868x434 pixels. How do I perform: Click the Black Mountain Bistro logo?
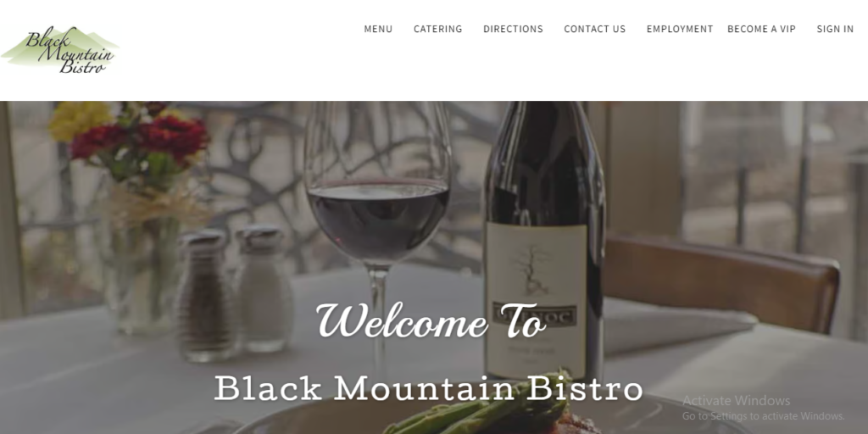click(x=60, y=49)
